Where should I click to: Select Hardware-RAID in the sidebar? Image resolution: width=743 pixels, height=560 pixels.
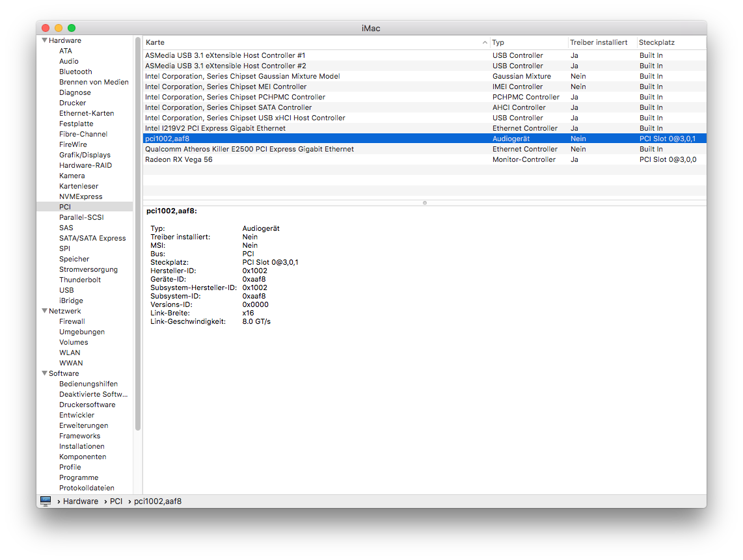click(x=85, y=165)
